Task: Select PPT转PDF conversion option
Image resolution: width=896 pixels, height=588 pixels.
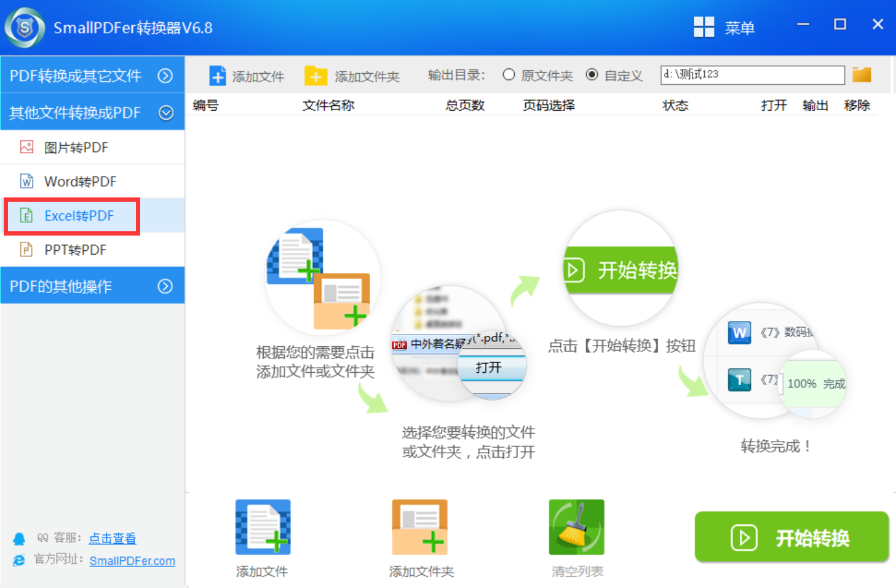Action: pos(75,250)
